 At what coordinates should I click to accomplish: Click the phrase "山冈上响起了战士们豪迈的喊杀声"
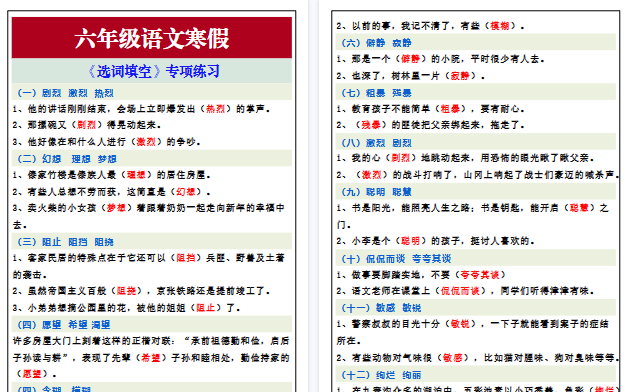click(x=539, y=175)
